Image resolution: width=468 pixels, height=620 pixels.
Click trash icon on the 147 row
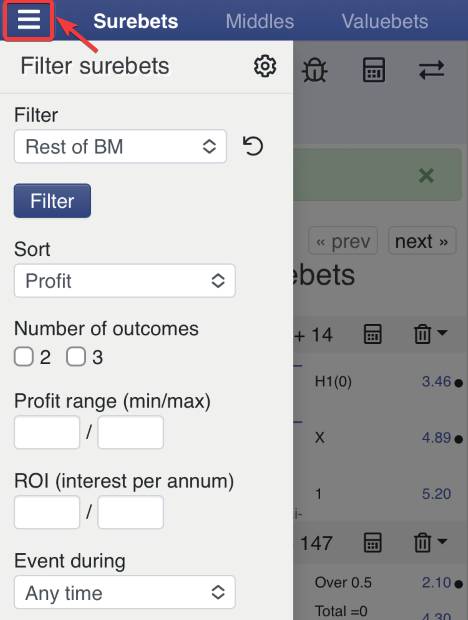point(422,542)
